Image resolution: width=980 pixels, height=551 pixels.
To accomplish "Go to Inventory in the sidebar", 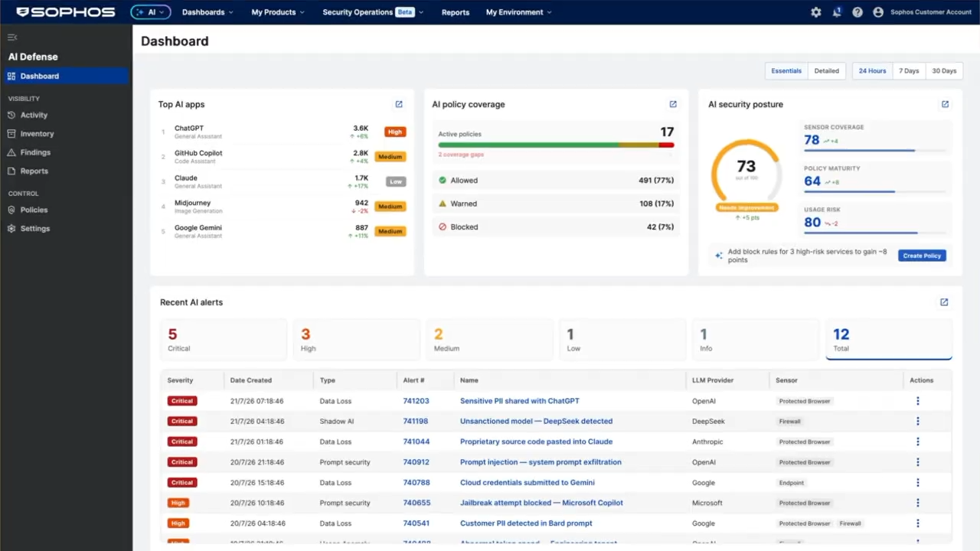I will tap(37, 134).
